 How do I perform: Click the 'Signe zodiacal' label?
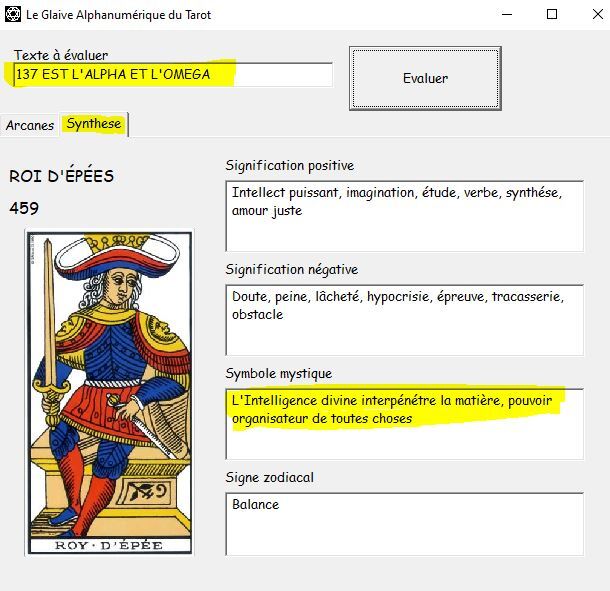tap(270, 477)
